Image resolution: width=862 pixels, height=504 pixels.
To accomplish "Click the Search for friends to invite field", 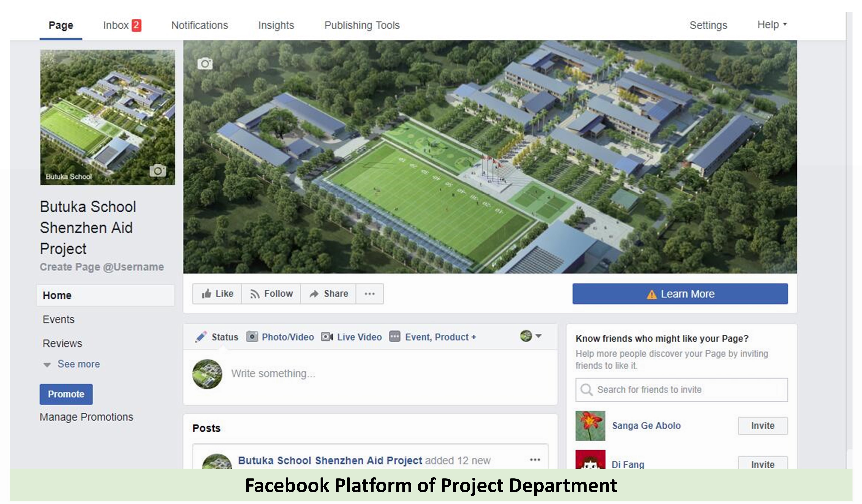I will pos(682,390).
